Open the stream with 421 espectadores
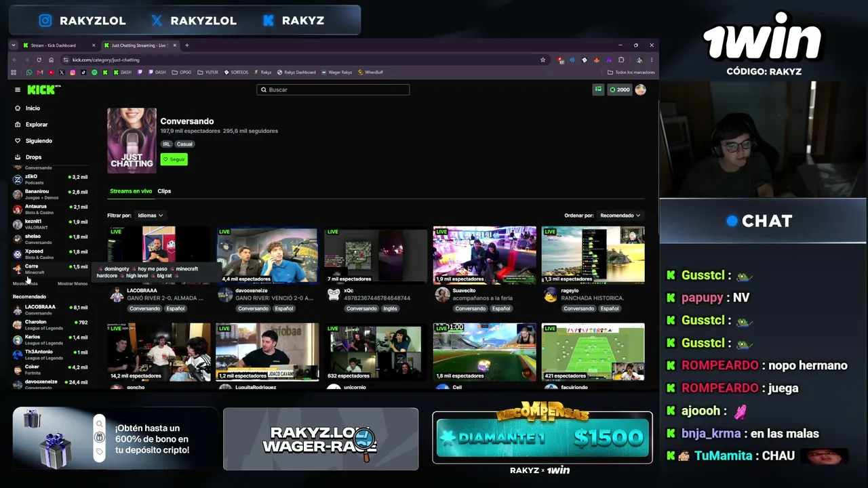868x488 pixels. coord(593,352)
